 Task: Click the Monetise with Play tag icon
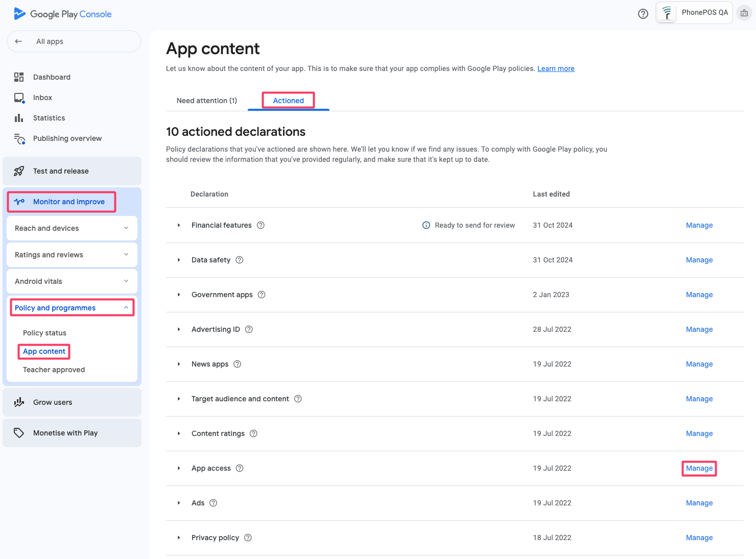click(19, 433)
